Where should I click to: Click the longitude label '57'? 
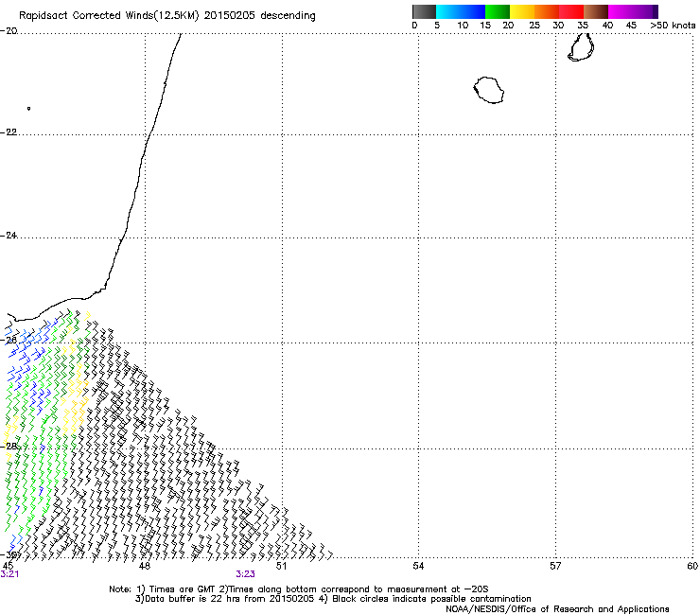[x=555, y=567]
